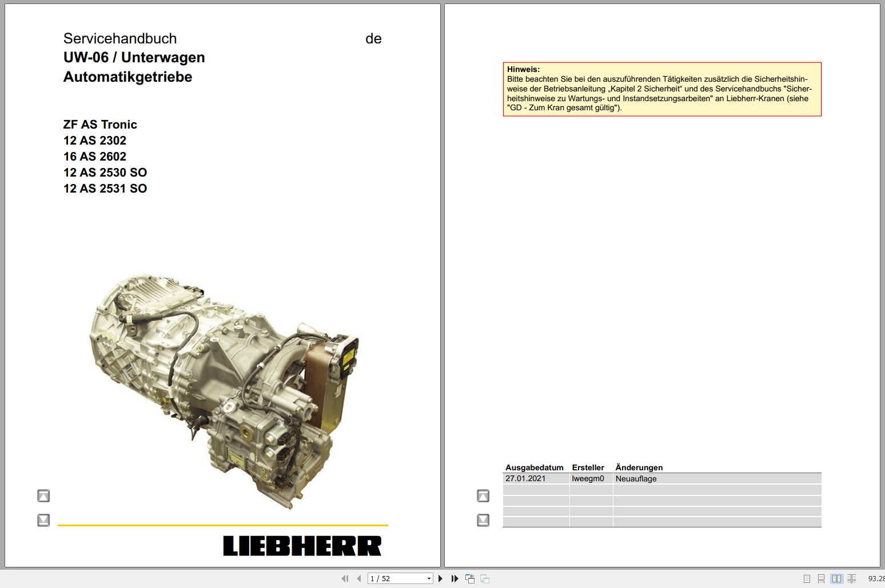The height and width of the screenshot is (588, 885).
Task: Switch to single page view layout
Action: (807, 579)
